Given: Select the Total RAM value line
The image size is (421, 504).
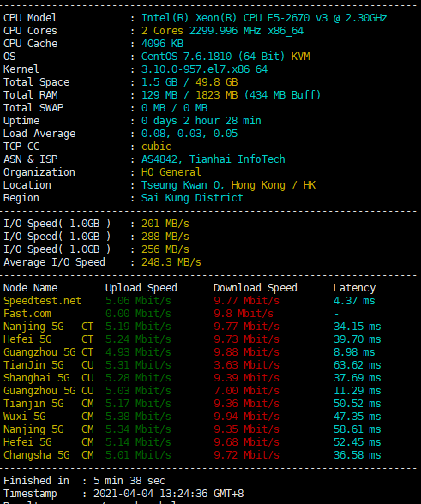Looking at the screenshot, I should 231,95.
